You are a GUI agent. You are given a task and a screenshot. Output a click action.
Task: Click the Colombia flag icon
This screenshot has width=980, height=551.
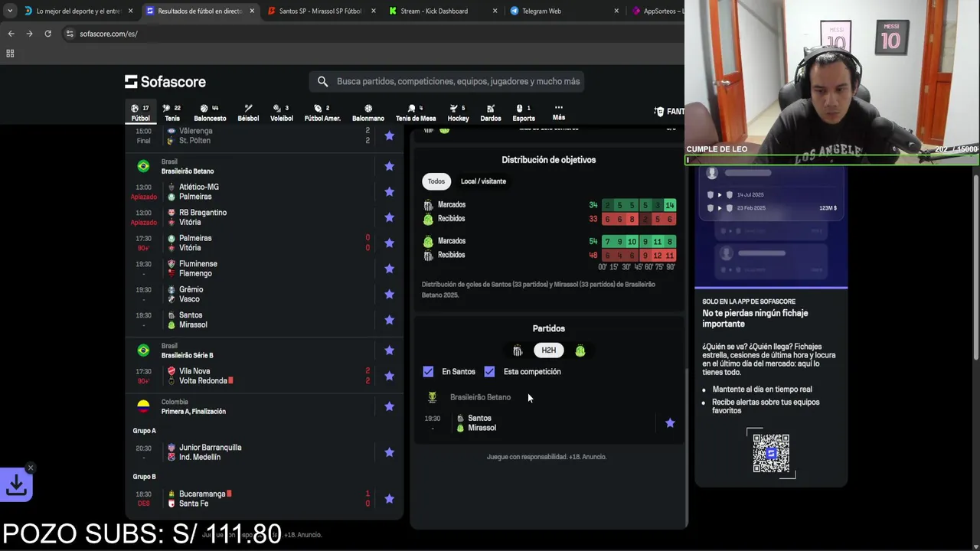tap(143, 406)
